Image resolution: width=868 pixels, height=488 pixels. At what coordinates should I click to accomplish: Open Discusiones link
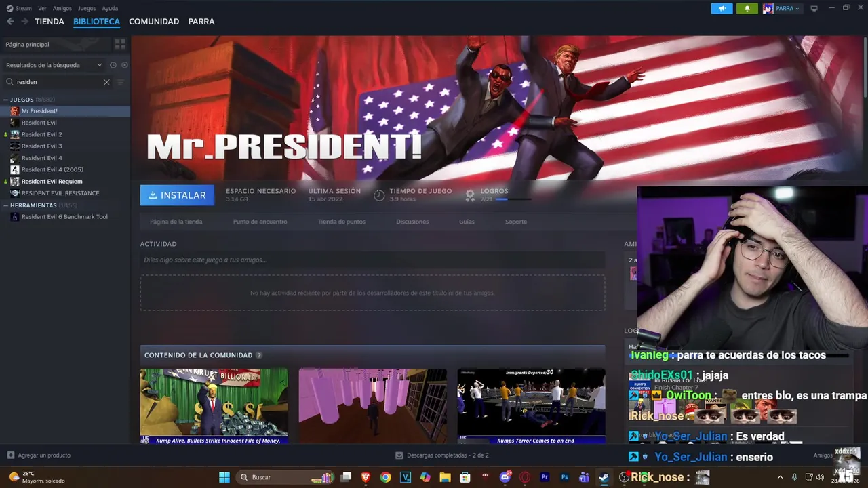tap(412, 222)
